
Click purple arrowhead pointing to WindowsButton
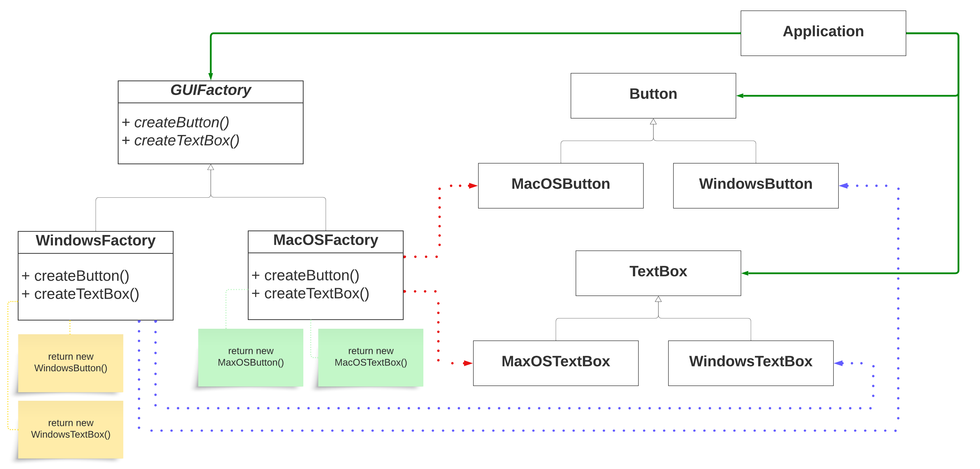[844, 185]
